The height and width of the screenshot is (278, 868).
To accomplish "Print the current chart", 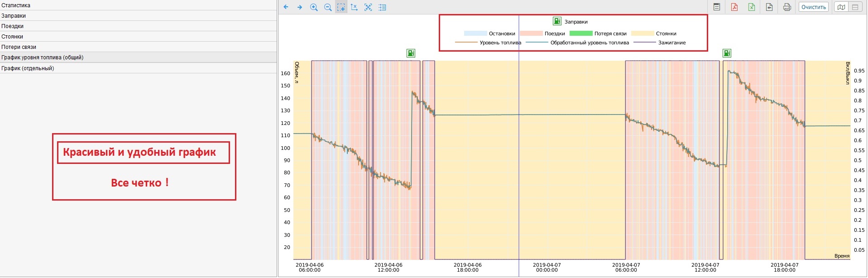I will tap(787, 7).
